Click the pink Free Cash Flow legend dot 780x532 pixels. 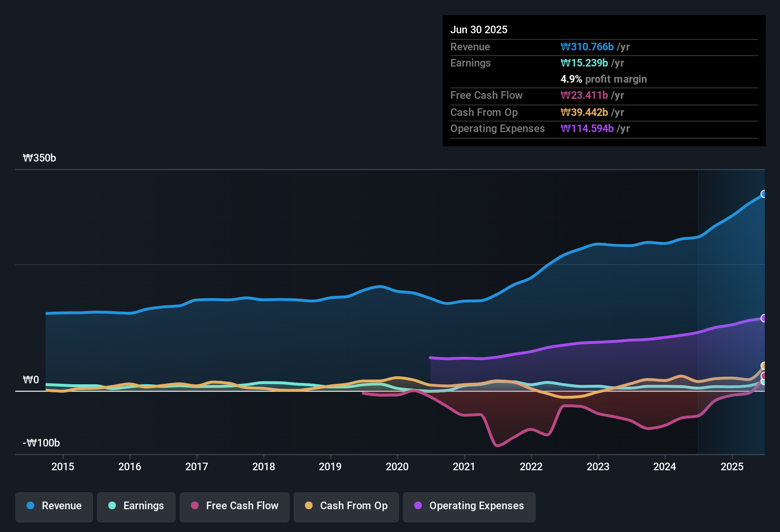[x=194, y=506]
